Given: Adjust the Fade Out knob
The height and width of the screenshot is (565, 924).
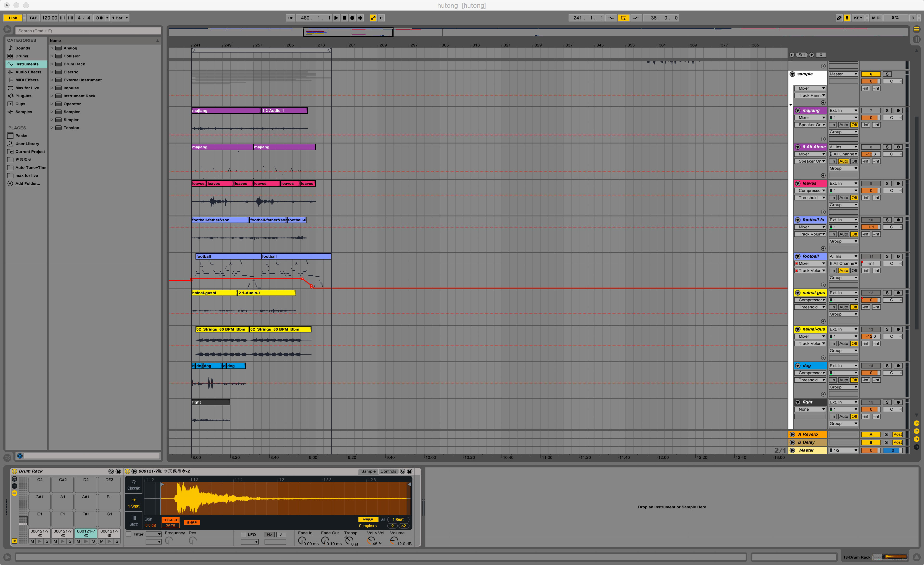Looking at the screenshot, I should coord(325,541).
